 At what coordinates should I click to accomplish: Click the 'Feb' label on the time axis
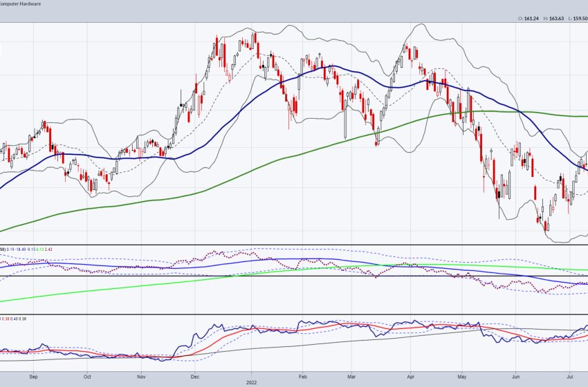point(302,377)
